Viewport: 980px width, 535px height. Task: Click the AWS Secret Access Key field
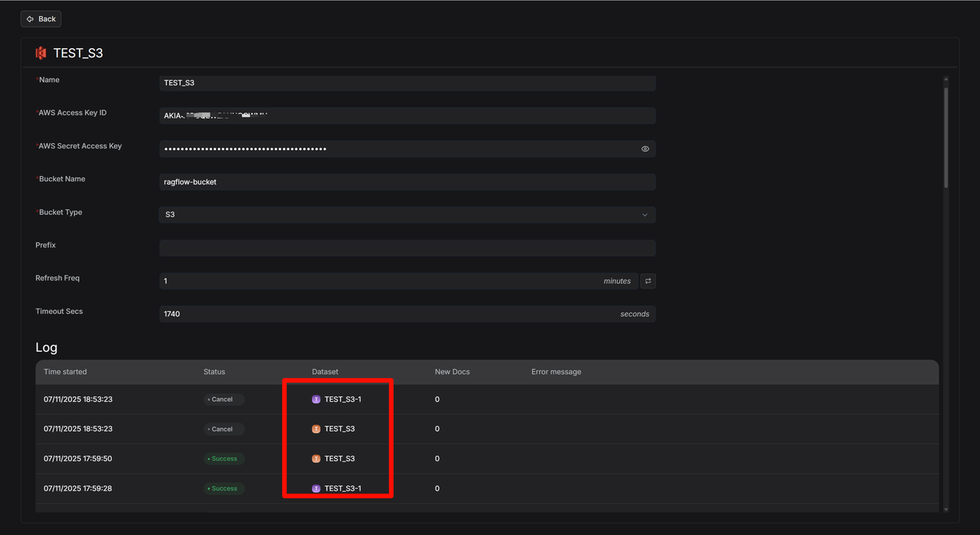point(407,148)
